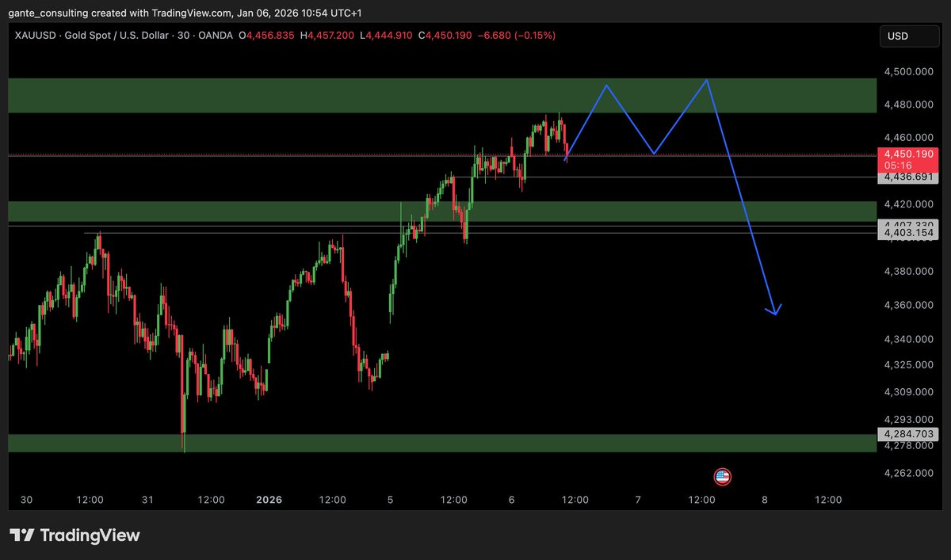
Task: Click the 4,325.000 price axis label
Action: coord(909,364)
